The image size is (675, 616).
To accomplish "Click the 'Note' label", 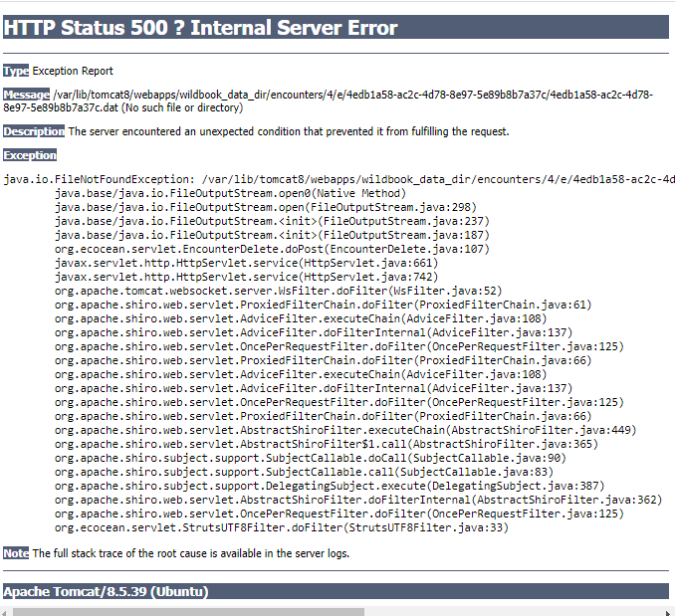I will pos(16,553).
